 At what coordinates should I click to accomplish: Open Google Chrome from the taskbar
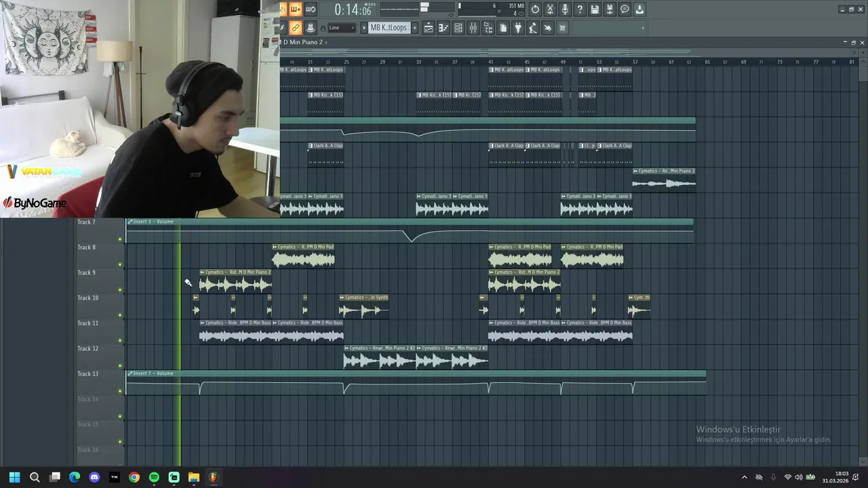(x=134, y=477)
